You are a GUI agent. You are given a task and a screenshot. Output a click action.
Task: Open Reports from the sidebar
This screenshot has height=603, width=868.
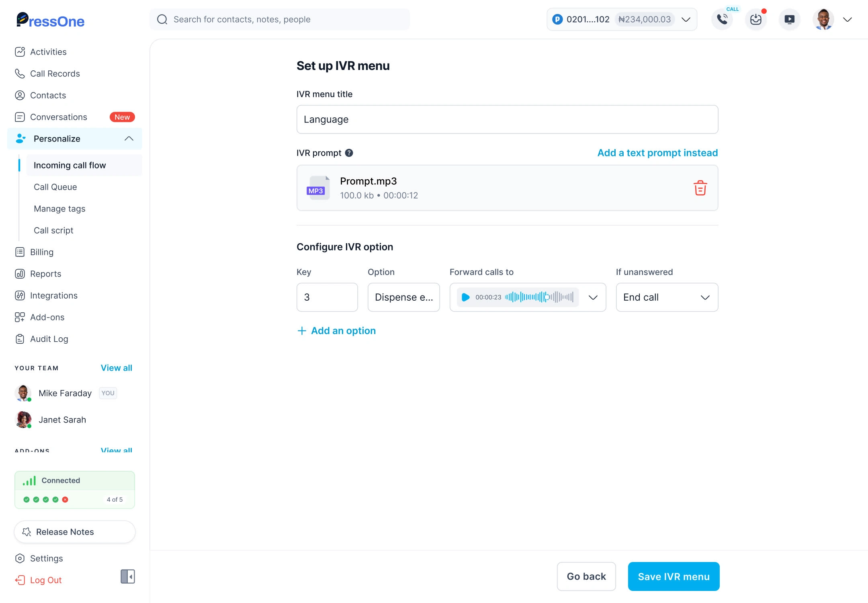tap(45, 274)
